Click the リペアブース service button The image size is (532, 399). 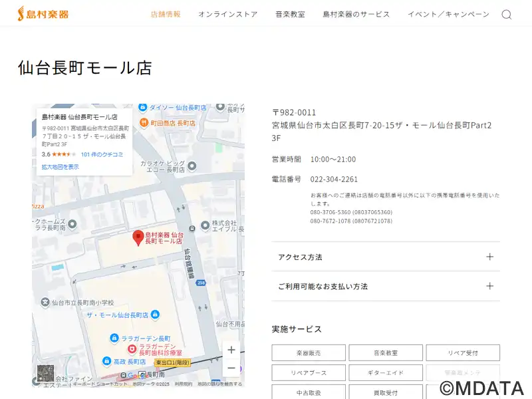(309, 373)
